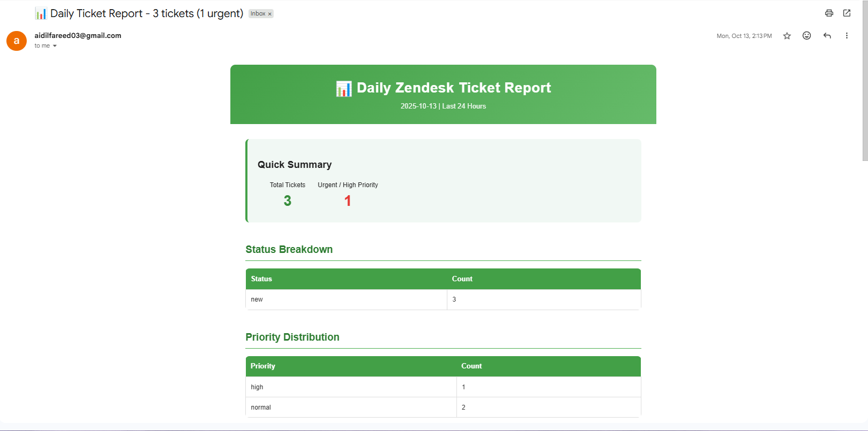Click the "new" status row

(257, 299)
